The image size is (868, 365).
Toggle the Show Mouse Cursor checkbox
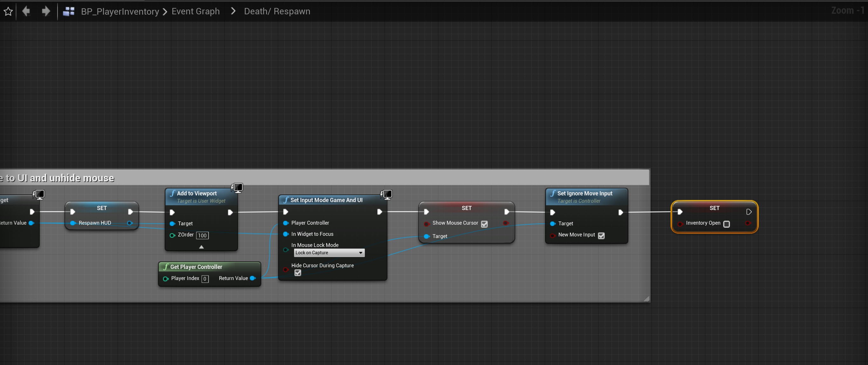(484, 224)
